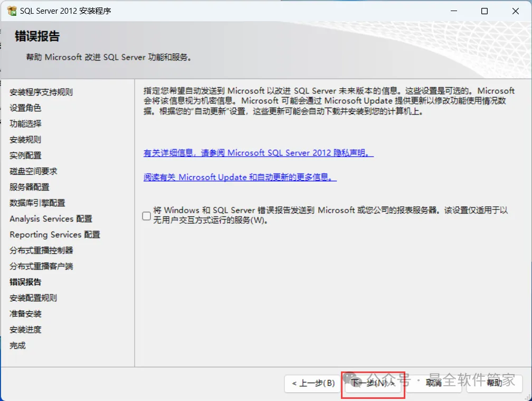This screenshot has height=401, width=532.
Task: Close the SQL Server 2012 setup window
Action: (515, 11)
